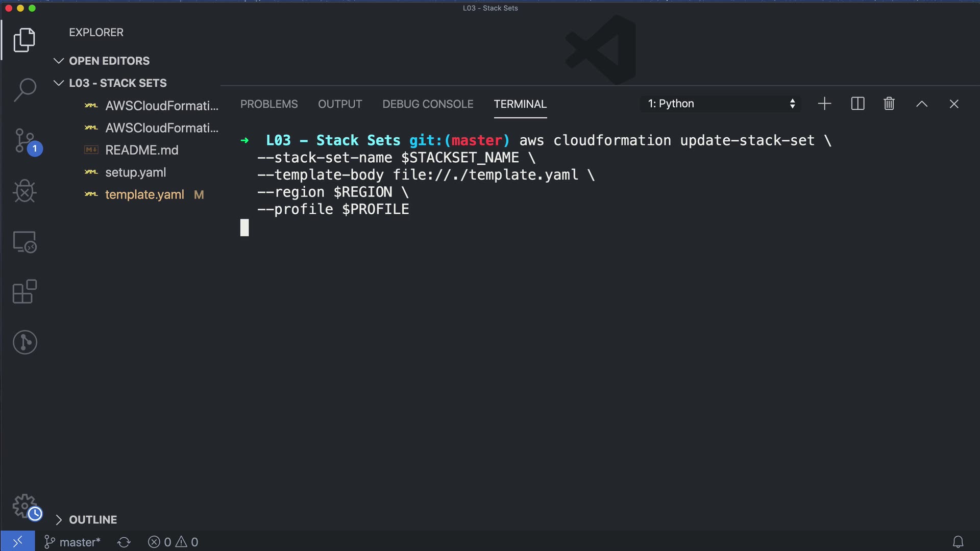Open Source Control view with badge

[24, 140]
